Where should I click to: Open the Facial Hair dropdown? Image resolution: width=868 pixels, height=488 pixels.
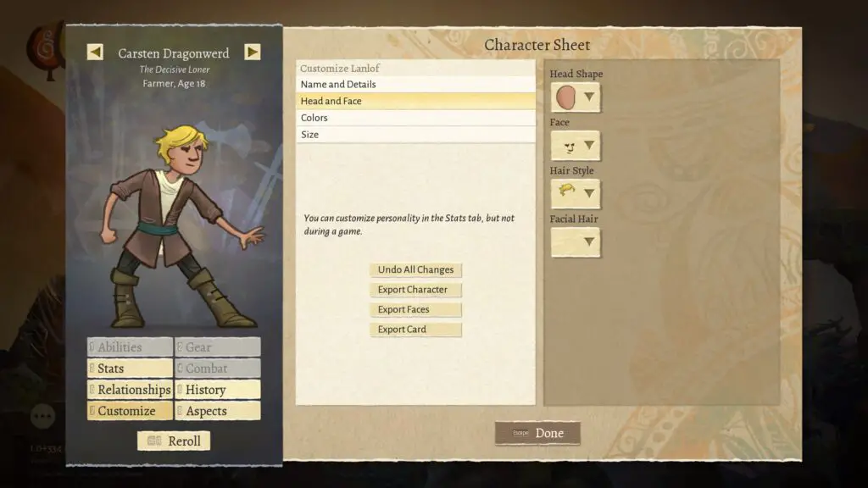click(576, 241)
